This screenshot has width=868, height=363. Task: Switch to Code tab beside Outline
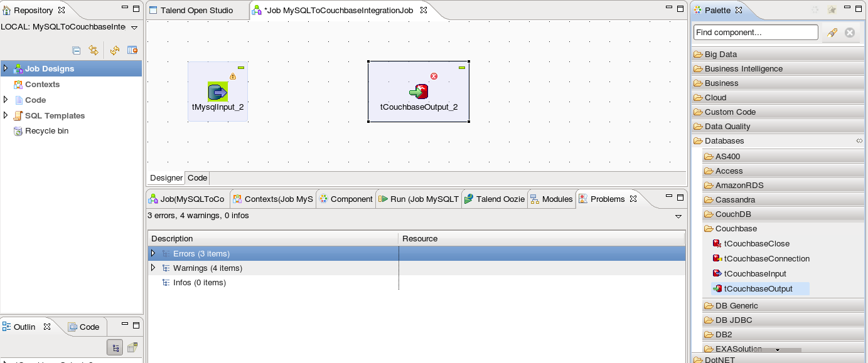[x=83, y=327]
